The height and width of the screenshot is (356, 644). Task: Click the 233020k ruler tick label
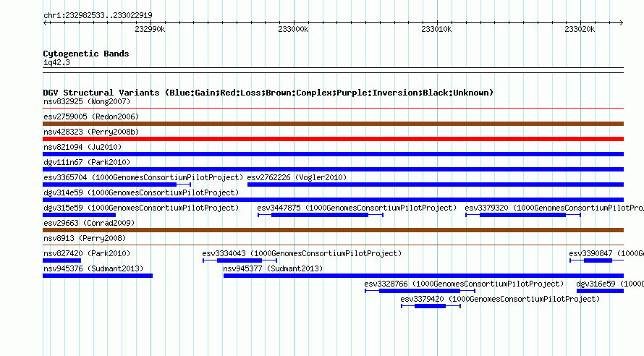580,29
